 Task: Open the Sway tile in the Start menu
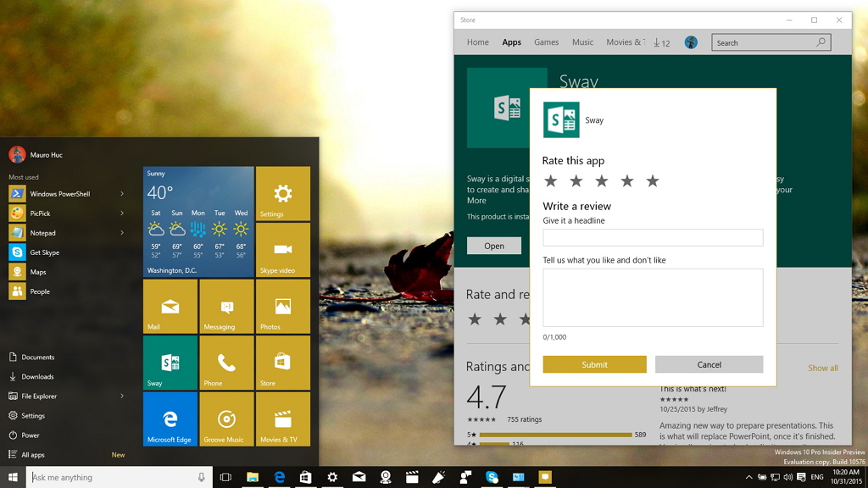[x=170, y=363]
